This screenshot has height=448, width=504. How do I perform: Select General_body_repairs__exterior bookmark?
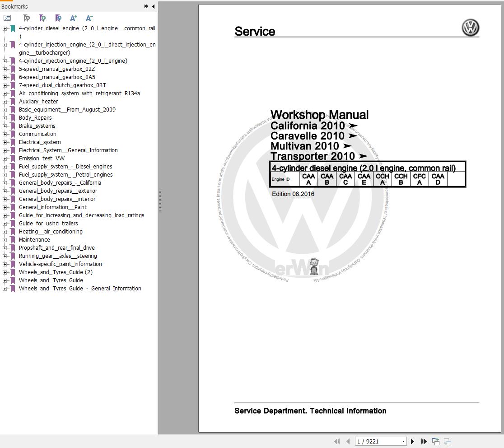pyautogui.click(x=58, y=191)
